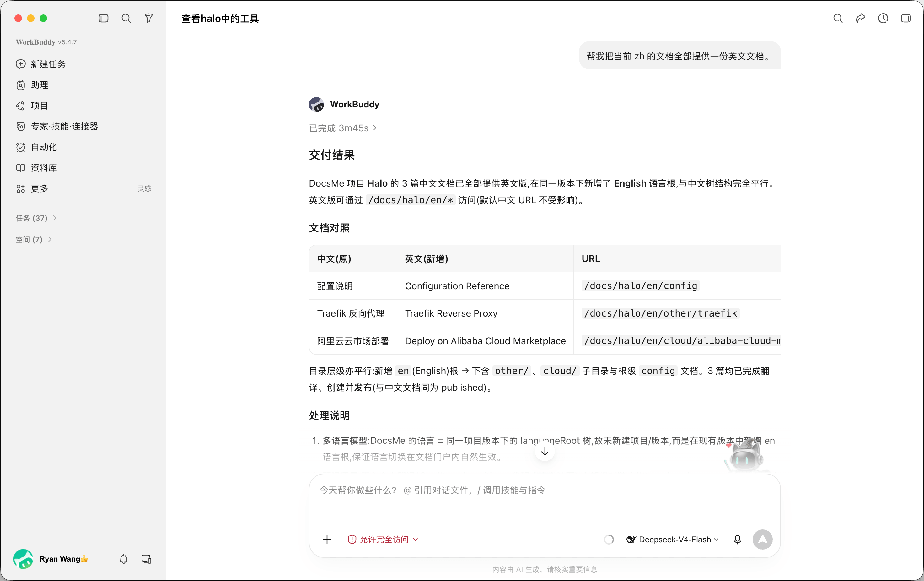
Task: Toggle the right side panel icon
Action: point(905,19)
